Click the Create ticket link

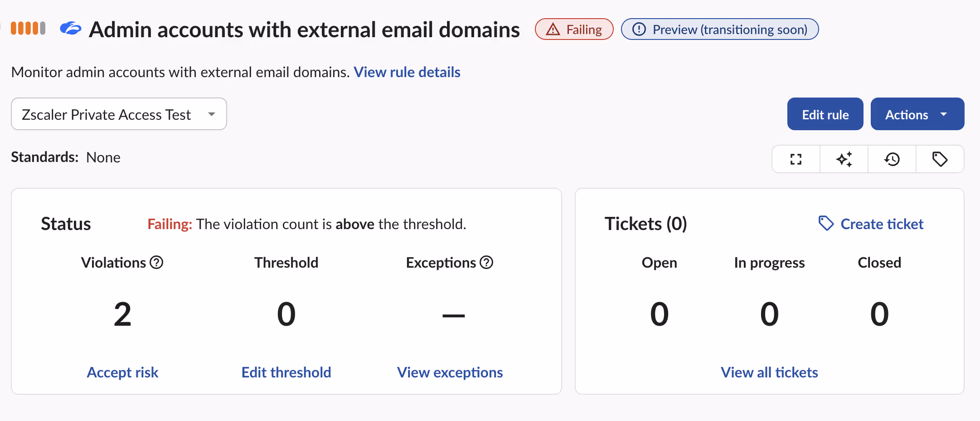pyautogui.click(x=882, y=224)
